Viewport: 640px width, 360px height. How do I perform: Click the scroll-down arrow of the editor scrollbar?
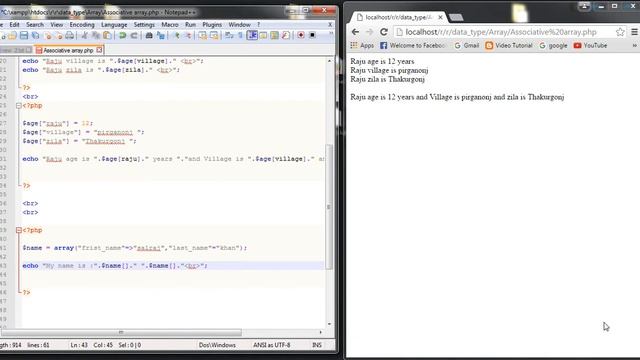pyautogui.click(x=329, y=324)
